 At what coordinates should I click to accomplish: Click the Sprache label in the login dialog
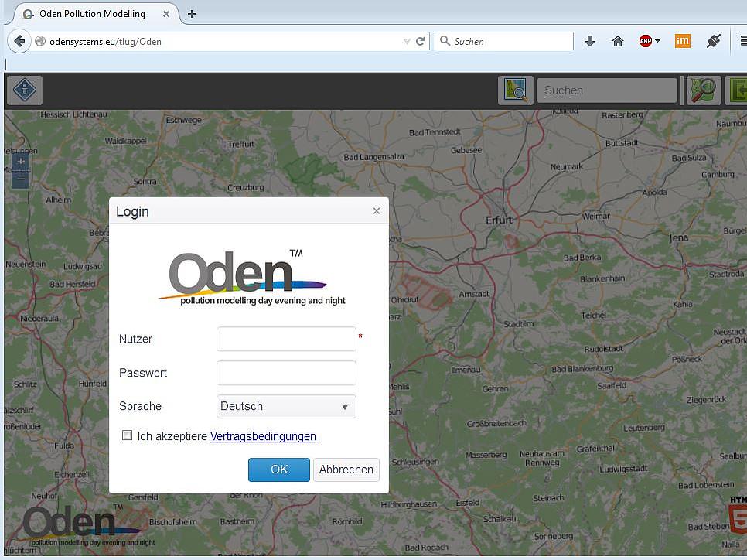click(141, 406)
